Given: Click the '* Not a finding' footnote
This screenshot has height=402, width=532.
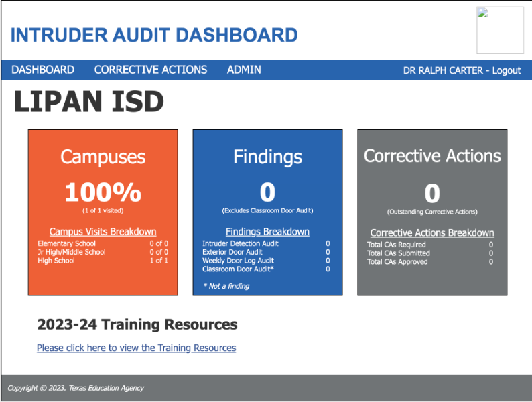Looking at the screenshot, I should (226, 286).
